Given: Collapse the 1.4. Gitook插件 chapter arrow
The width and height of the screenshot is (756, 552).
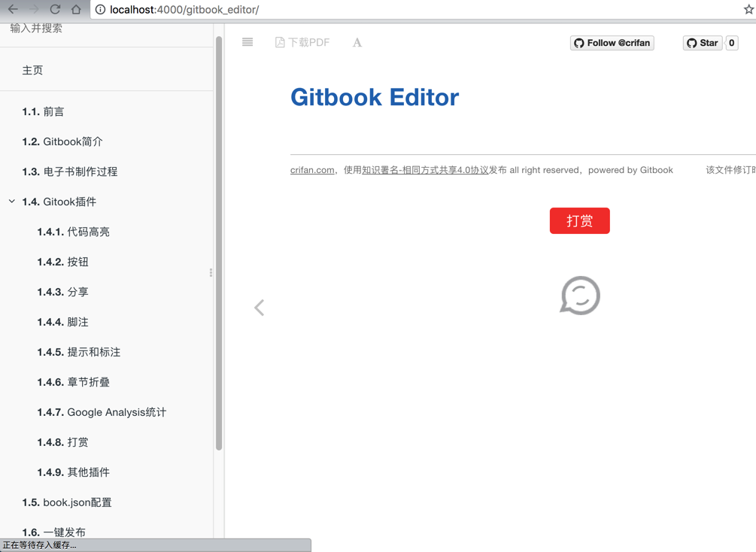Looking at the screenshot, I should 12,201.
